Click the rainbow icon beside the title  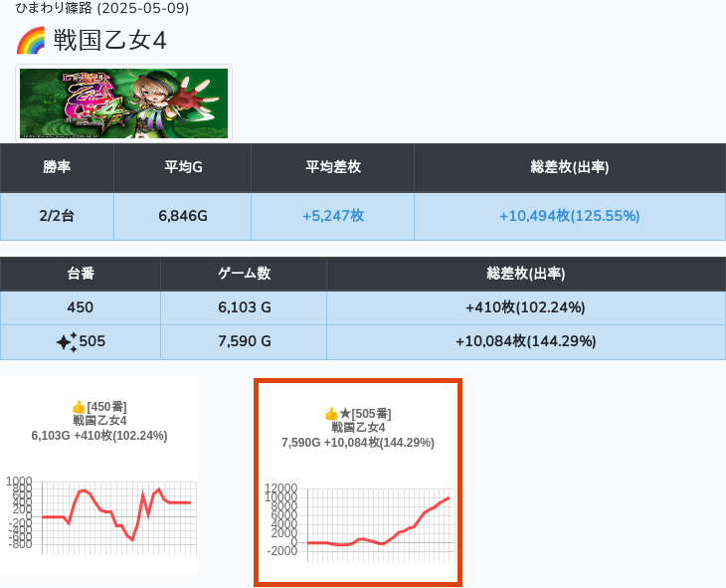31,42
